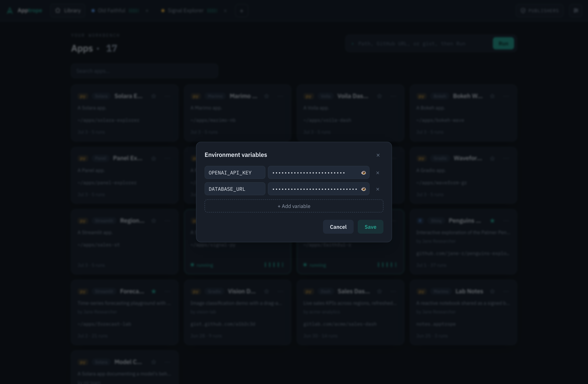Edit the OPENAI_API_KEY name field
The height and width of the screenshot is (384, 588).
235,172
